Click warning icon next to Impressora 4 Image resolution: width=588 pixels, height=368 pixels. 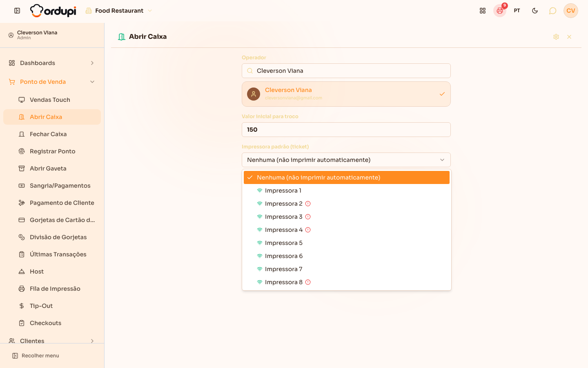click(308, 230)
